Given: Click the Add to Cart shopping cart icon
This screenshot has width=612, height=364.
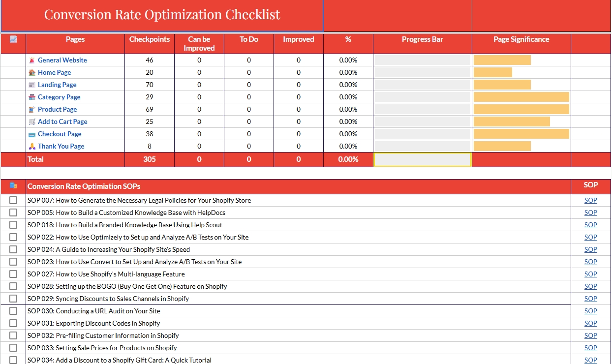Looking at the screenshot, I should [32, 121].
